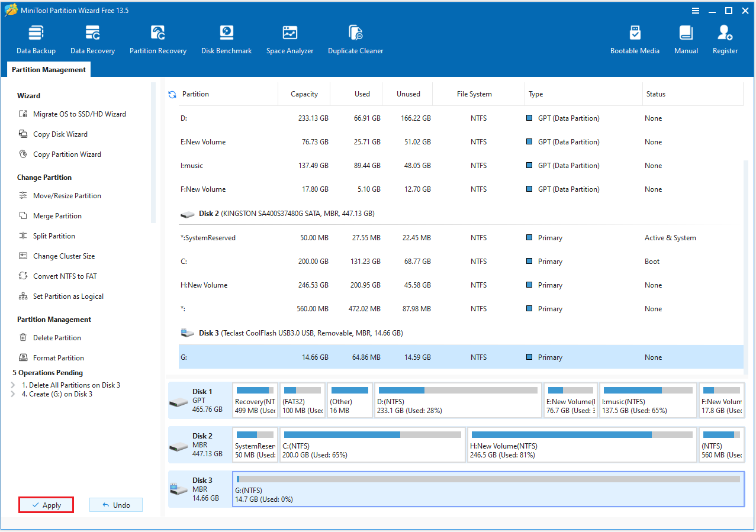Refresh the partition list

172,93
